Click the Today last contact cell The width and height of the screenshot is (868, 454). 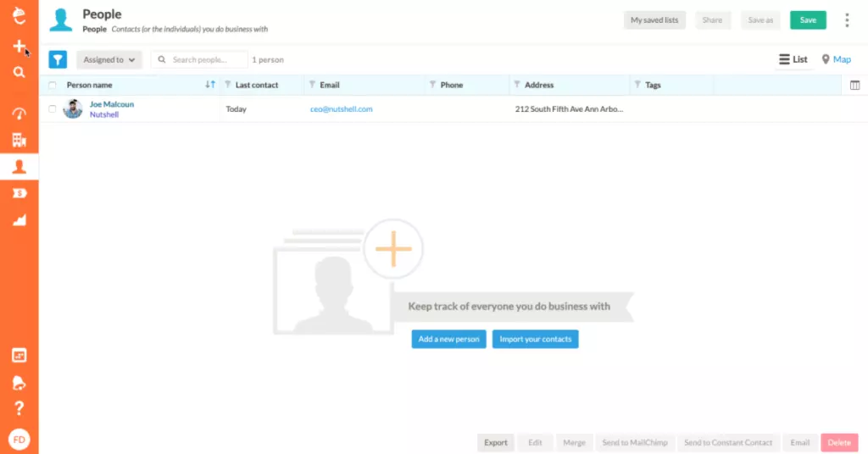coord(236,109)
